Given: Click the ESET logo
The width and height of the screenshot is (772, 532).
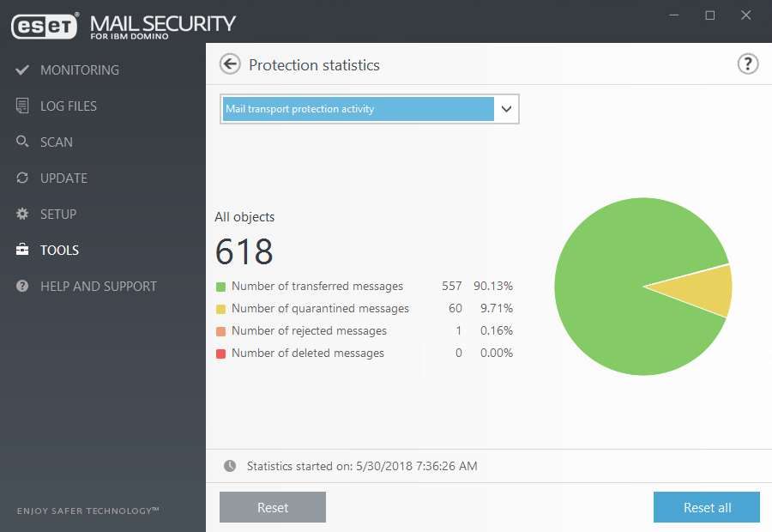Looking at the screenshot, I should click(45, 26).
